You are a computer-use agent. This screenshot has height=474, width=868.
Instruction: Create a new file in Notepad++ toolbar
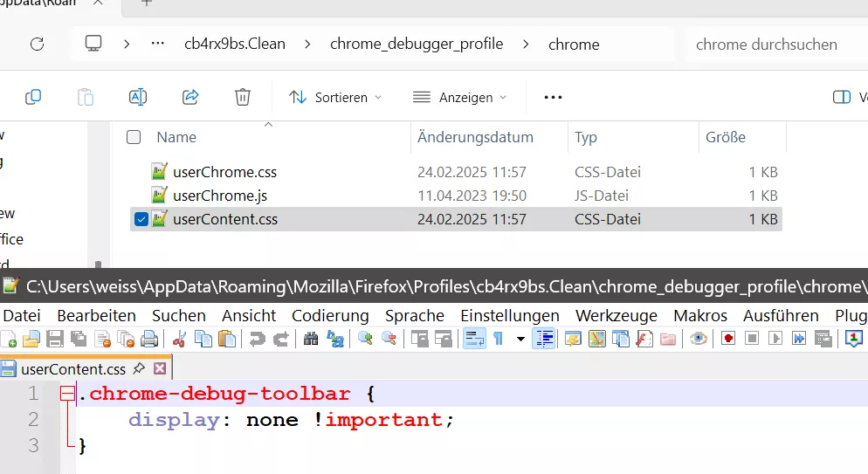9,339
